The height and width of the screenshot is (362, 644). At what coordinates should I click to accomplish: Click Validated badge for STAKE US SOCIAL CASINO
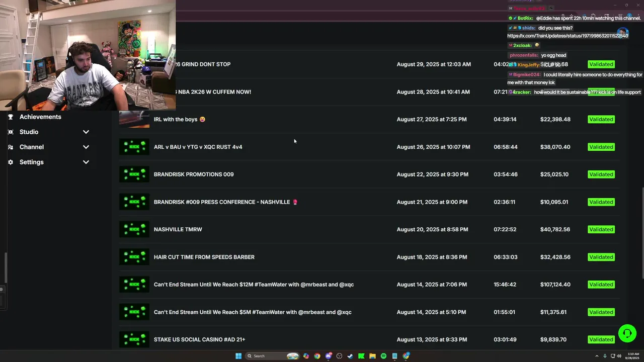pyautogui.click(x=601, y=339)
